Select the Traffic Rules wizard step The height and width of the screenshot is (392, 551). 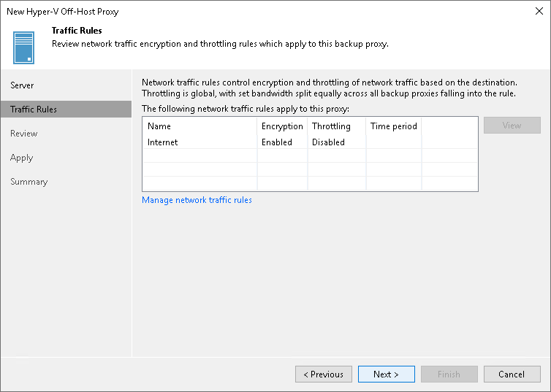pyautogui.click(x=66, y=109)
